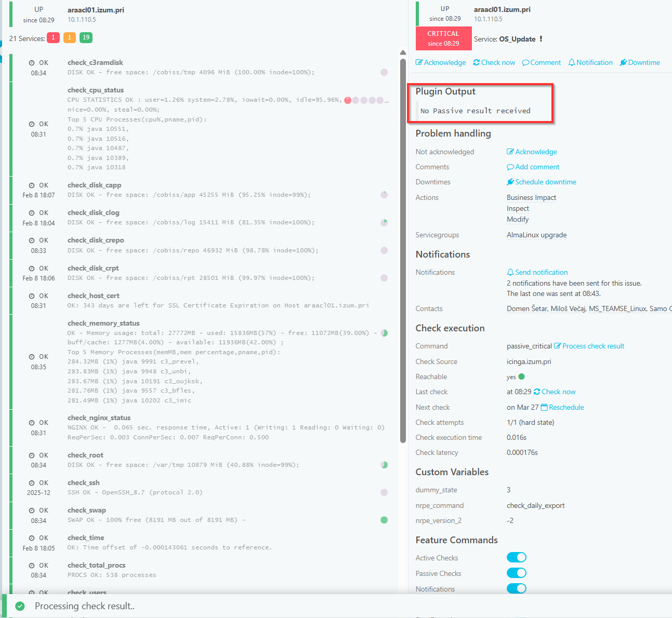Click the check_swap green performance pie indicator
The image size is (672, 618).
click(x=384, y=520)
